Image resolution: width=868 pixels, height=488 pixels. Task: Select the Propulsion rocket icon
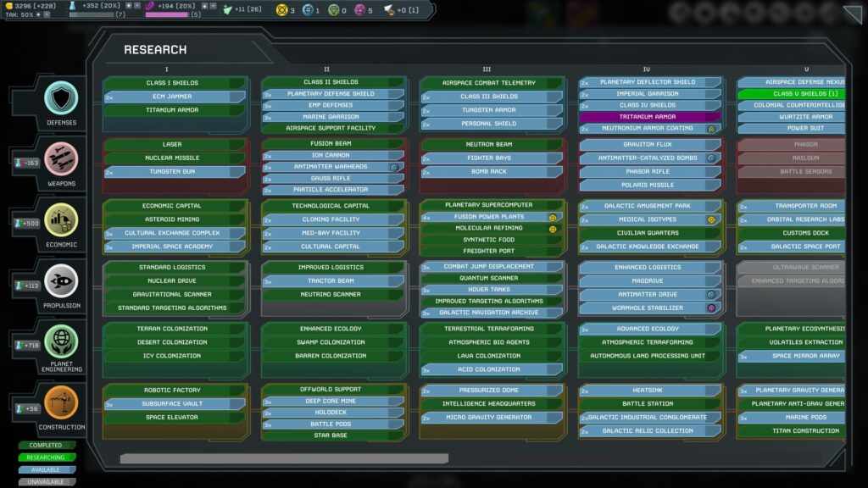[x=61, y=280]
